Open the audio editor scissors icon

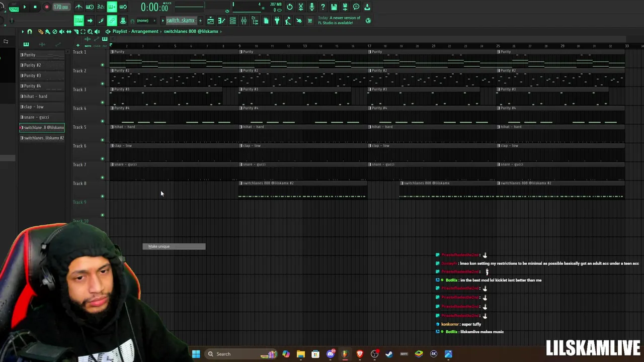(x=301, y=7)
